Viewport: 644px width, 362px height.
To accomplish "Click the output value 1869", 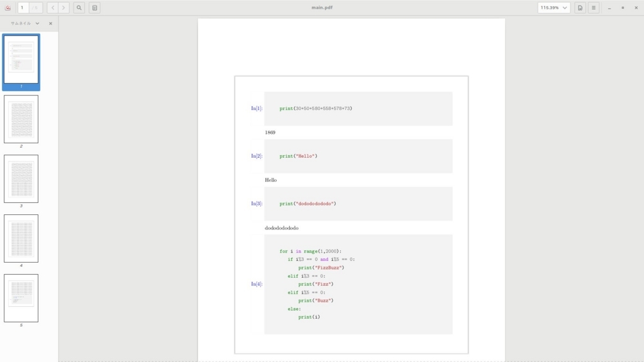I will tap(270, 132).
